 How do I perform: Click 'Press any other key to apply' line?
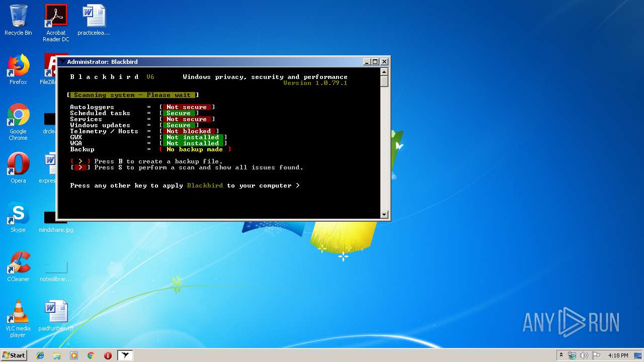tap(185, 186)
